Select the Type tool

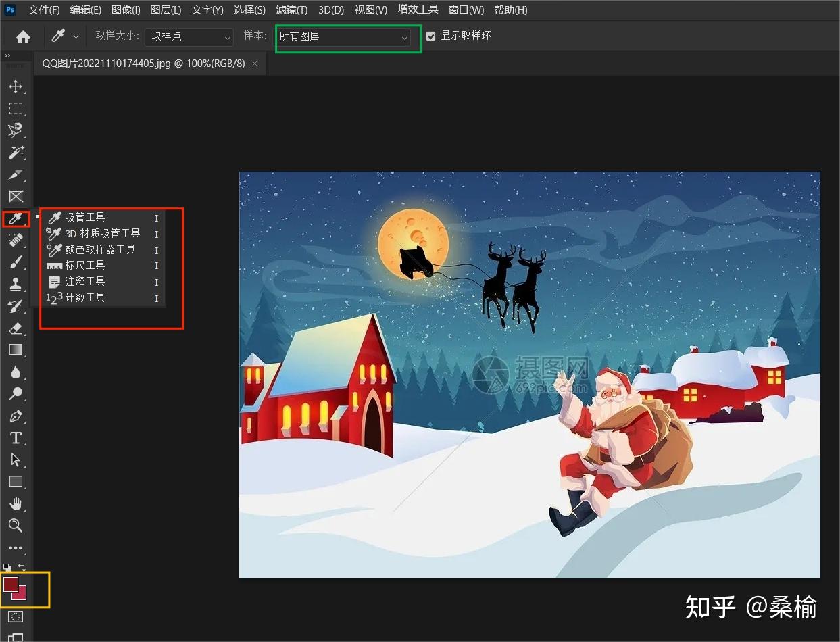pyautogui.click(x=16, y=437)
